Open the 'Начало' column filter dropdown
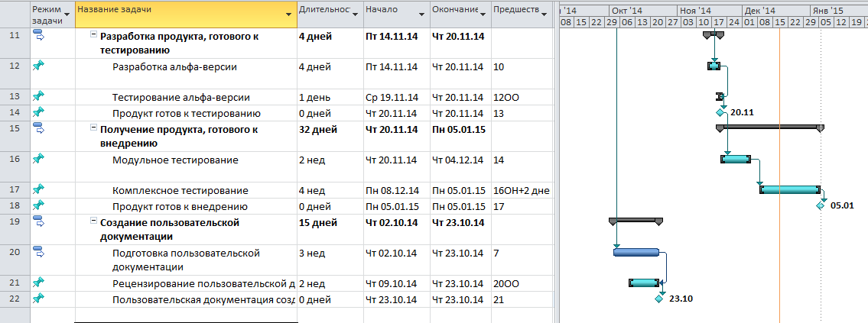 click(x=420, y=14)
